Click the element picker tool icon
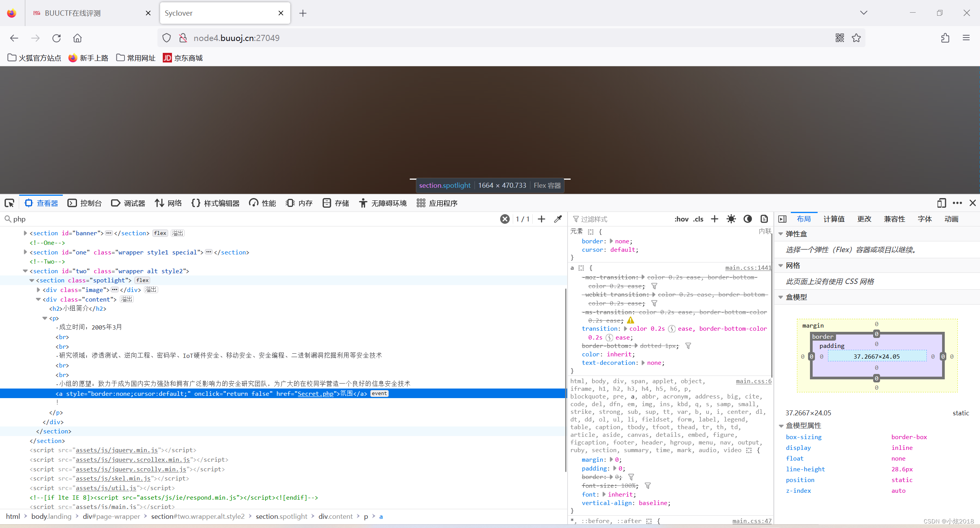980x528 pixels. click(10, 203)
